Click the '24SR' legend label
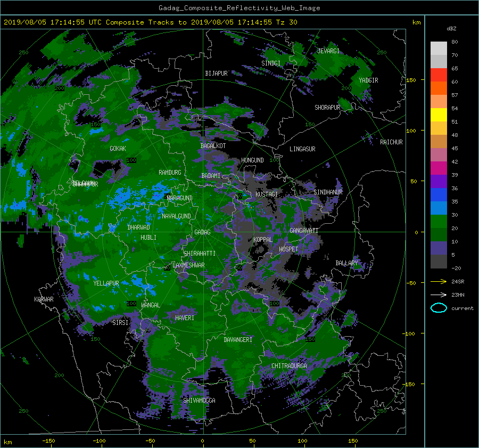 coord(458,281)
